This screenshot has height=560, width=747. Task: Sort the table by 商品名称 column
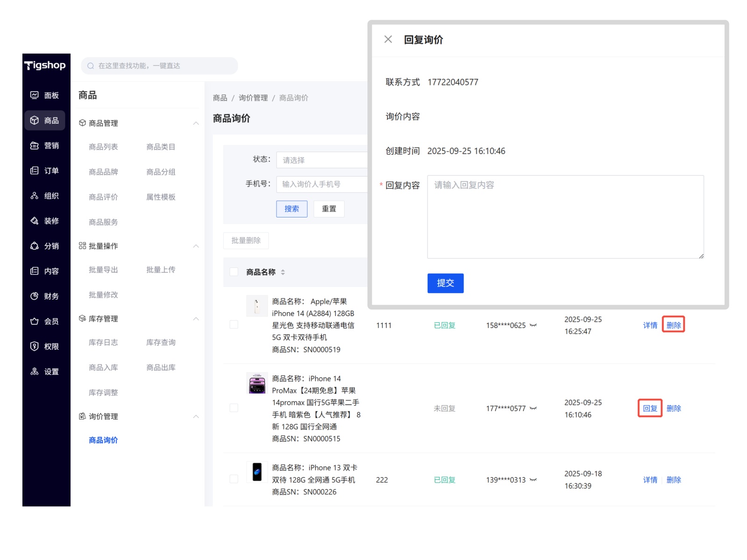[283, 272]
